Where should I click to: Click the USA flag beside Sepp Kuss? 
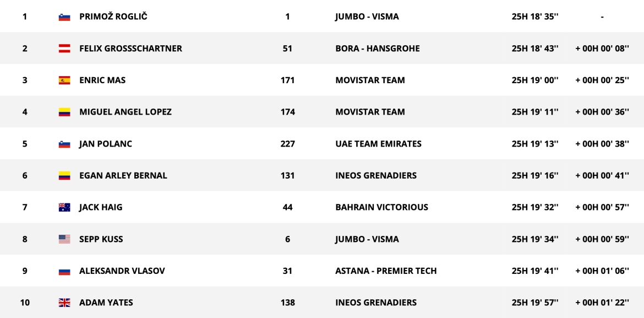[x=64, y=240]
